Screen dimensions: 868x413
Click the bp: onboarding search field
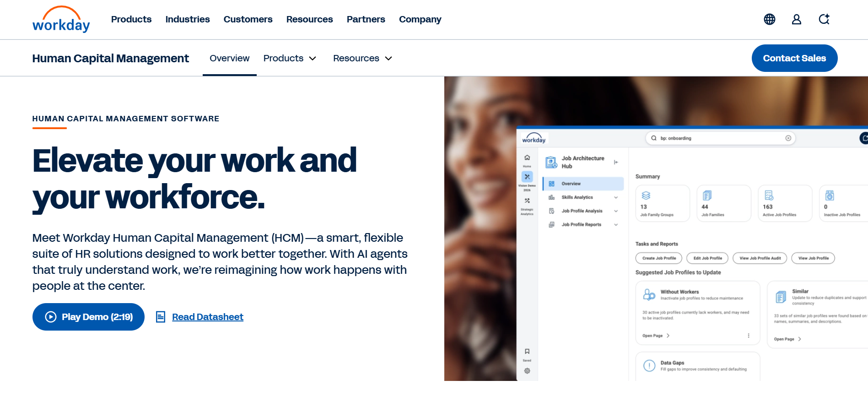[x=720, y=138]
